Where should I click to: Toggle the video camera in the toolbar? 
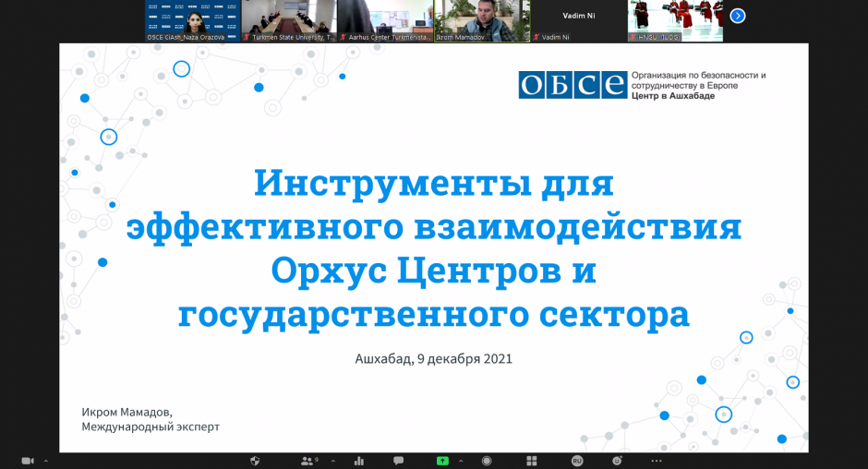coord(27,461)
